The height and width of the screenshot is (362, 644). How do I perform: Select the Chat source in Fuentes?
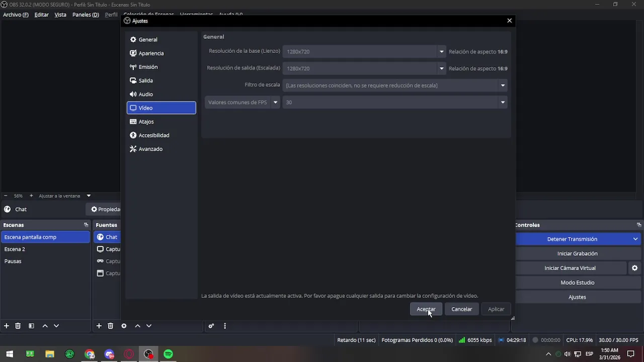tap(107, 237)
